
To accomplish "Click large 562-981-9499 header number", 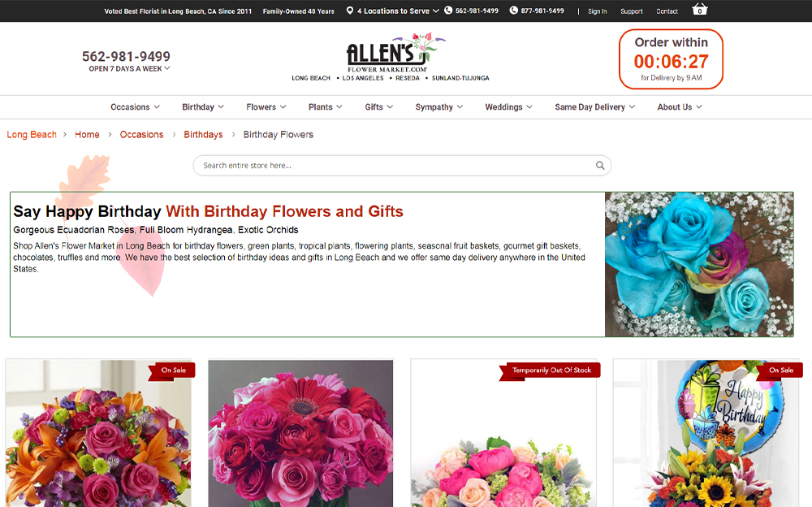I will (126, 56).
